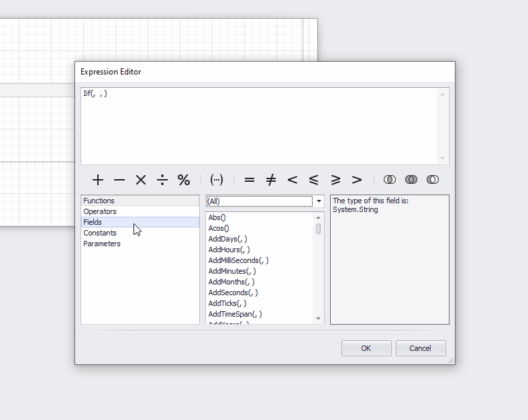Click inside the (All) combo box text
528x420 pixels.
(259, 201)
